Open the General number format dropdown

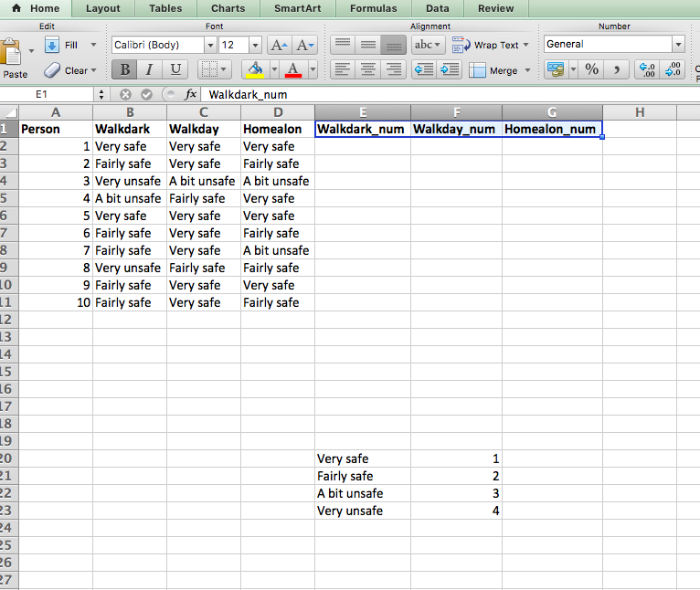coord(678,45)
